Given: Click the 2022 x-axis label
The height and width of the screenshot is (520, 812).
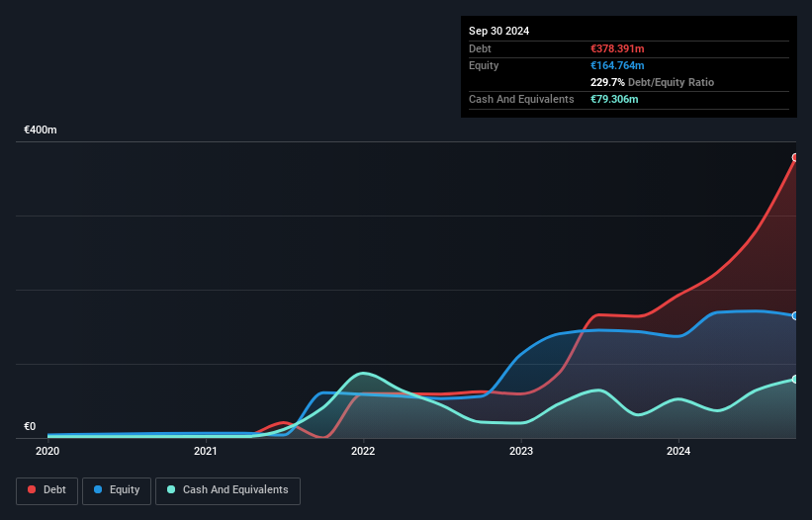Looking at the screenshot, I should (x=363, y=451).
